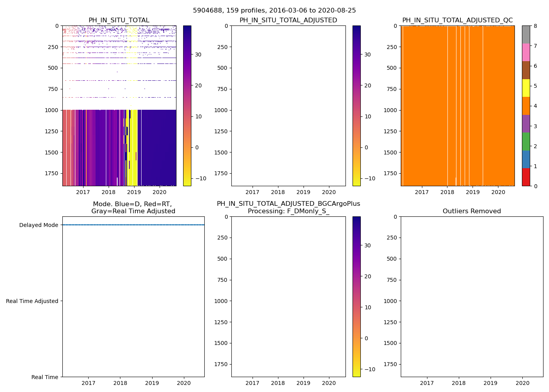
Task: Select the Real Time Adjusted axis label
Action: (32, 301)
